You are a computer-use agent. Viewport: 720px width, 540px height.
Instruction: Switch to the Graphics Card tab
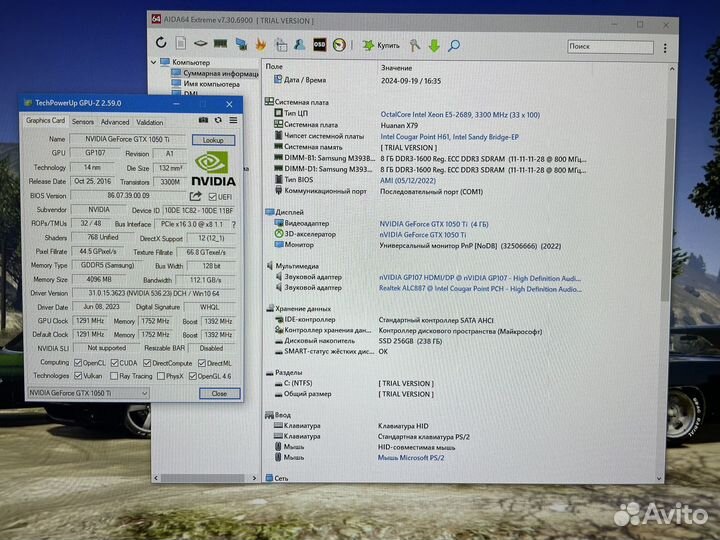point(45,120)
